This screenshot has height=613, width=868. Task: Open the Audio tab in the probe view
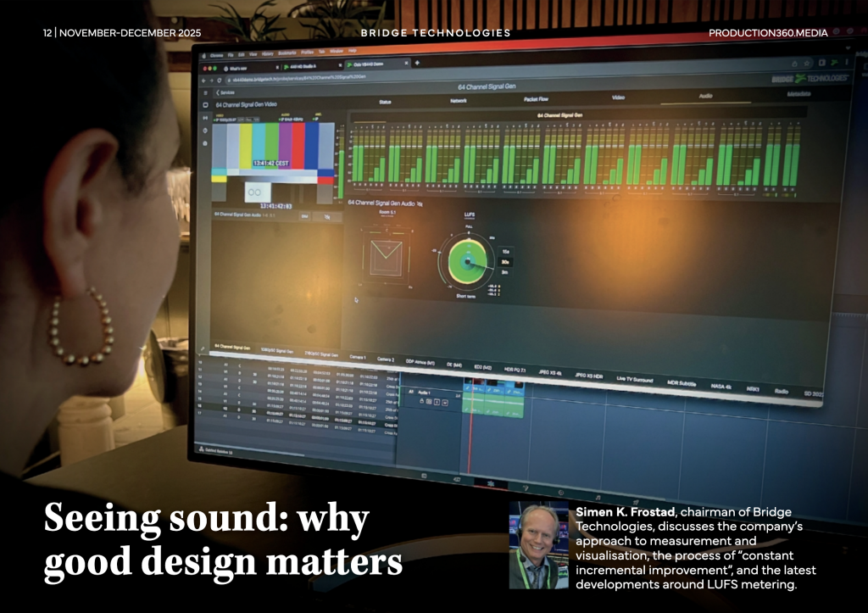click(x=704, y=96)
